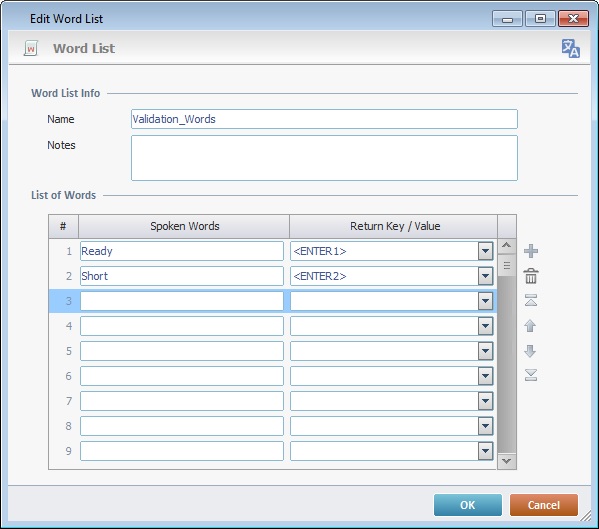Image resolution: width=599 pixels, height=529 pixels.
Task: Add a new word row with plus icon
Action: (531, 251)
